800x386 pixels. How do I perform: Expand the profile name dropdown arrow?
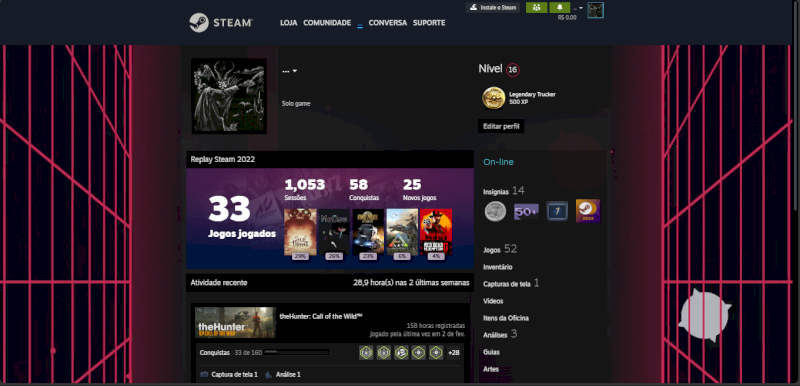pyautogui.click(x=294, y=71)
